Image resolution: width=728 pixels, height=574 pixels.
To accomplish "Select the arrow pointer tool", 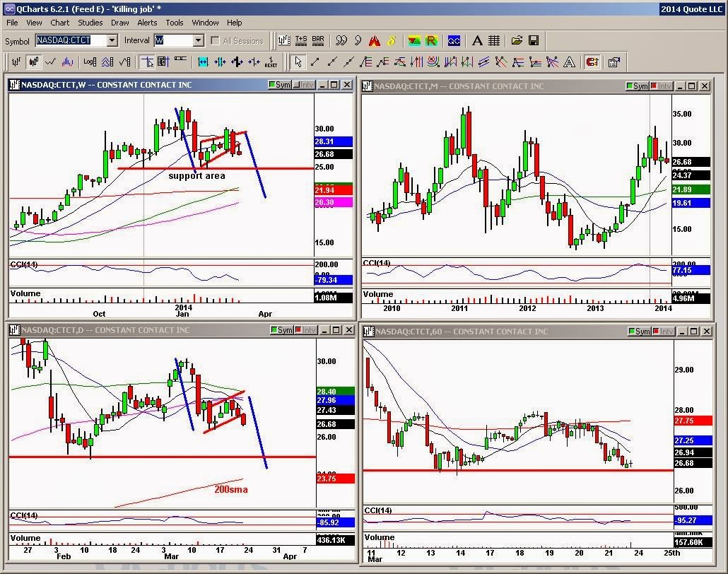I will click(x=298, y=61).
